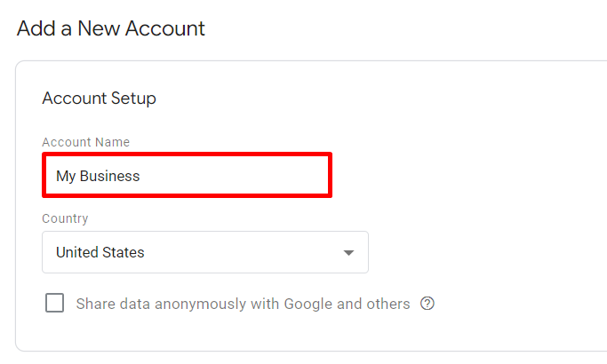Focus the Account Name input field

[187, 175]
